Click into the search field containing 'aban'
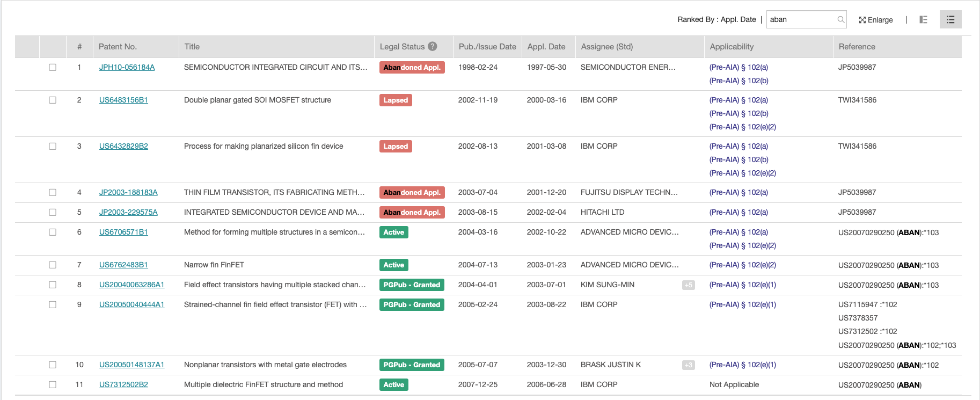Image resolution: width=980 pixels, height=400 pixels. (801, 20)
